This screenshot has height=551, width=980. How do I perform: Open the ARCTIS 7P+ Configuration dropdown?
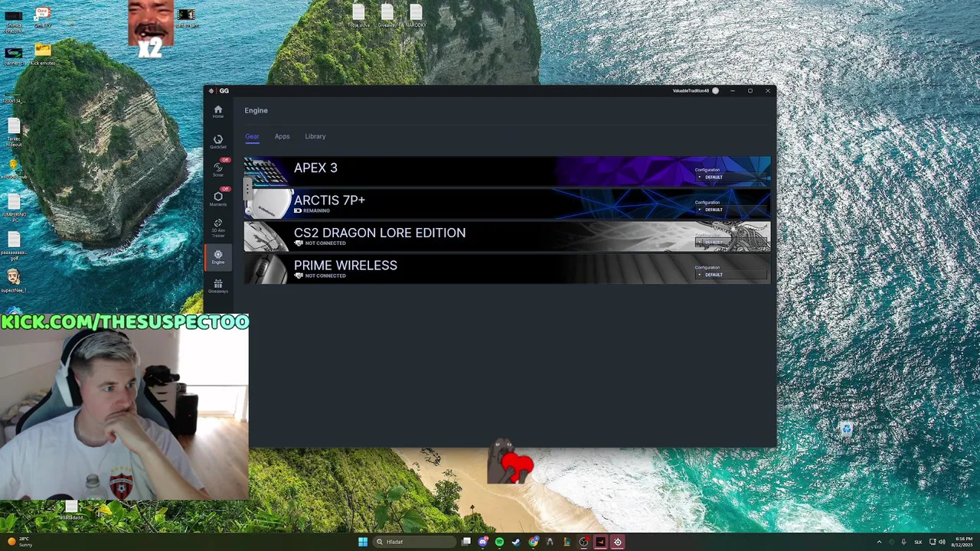pyautogui.click(x=730, y=209)
